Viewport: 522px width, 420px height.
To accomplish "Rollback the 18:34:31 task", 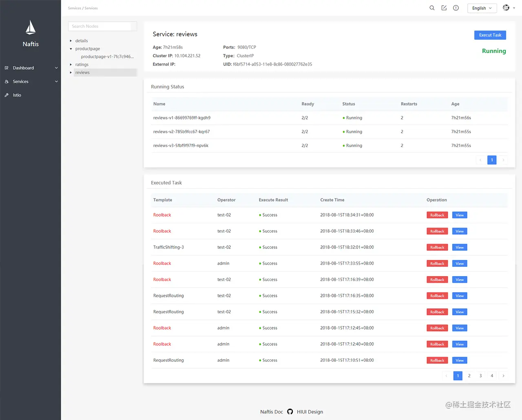I will tap(437, 215).
